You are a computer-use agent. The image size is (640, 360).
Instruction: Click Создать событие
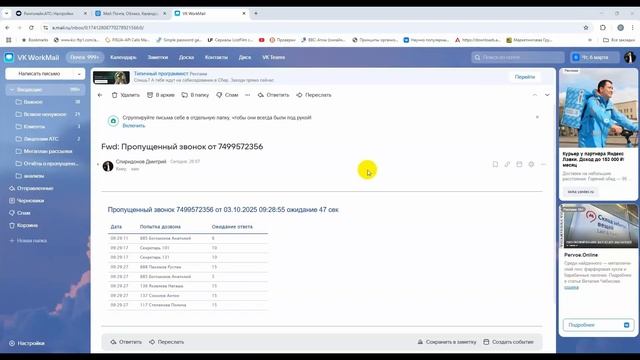pos(509,342)
